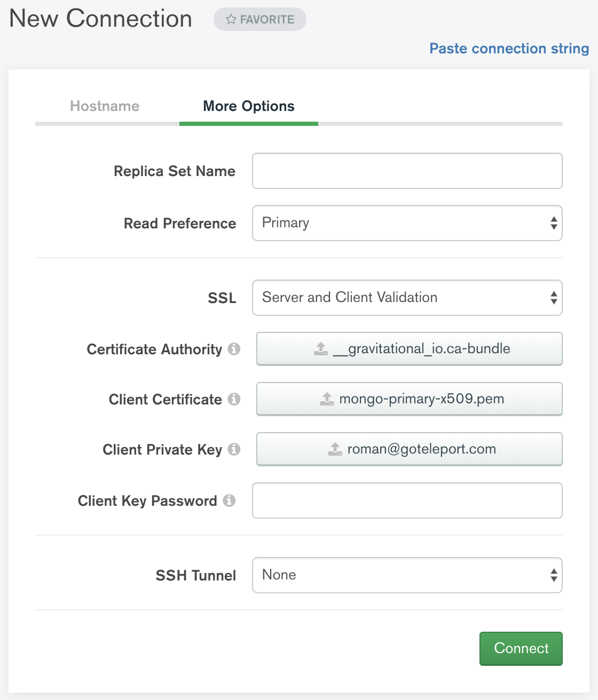The image size is (598, 700).
Task: Replace the __gravitational_io.ca-bundle file
Action: point(409,349)
